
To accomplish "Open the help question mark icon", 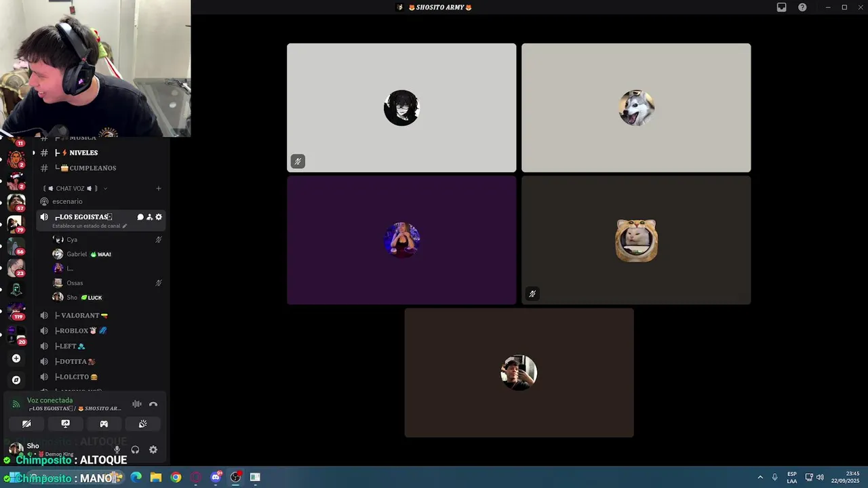I will (802, 7).
